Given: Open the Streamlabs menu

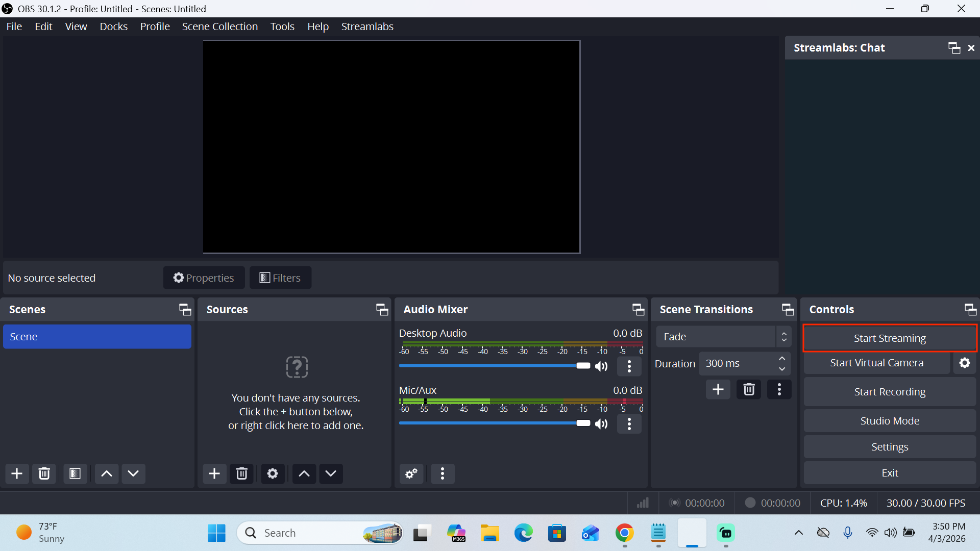Looking at the screenshot, I should (367, 27).
